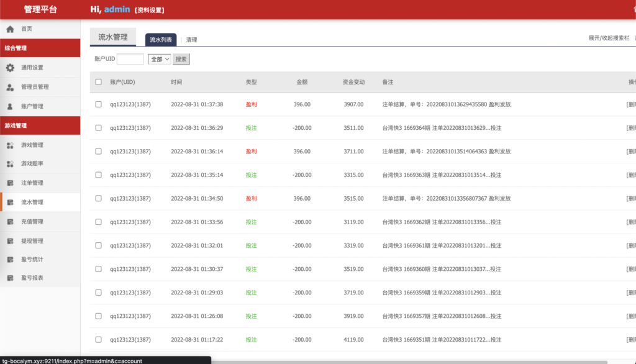Image resolution: width=636 pixels, height=364 pixels.
Task: Open the 资料设置 link in header
Action: click(150, 10)
